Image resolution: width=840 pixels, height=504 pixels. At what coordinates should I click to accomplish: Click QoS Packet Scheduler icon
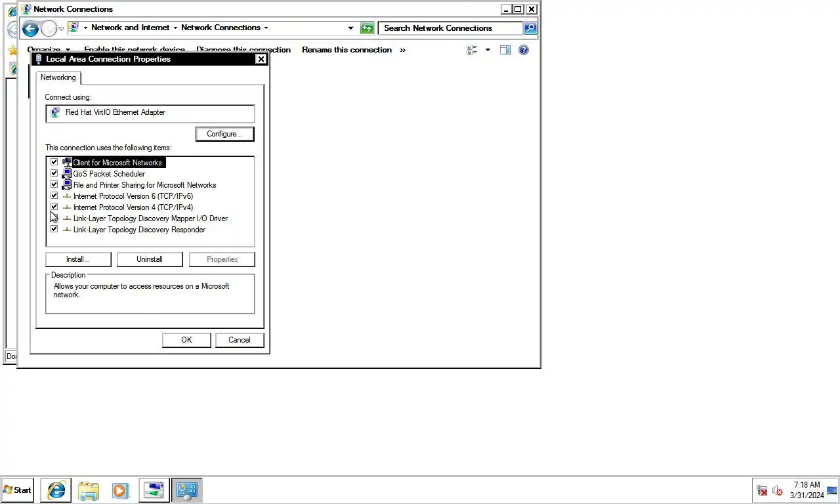point(67,173)
